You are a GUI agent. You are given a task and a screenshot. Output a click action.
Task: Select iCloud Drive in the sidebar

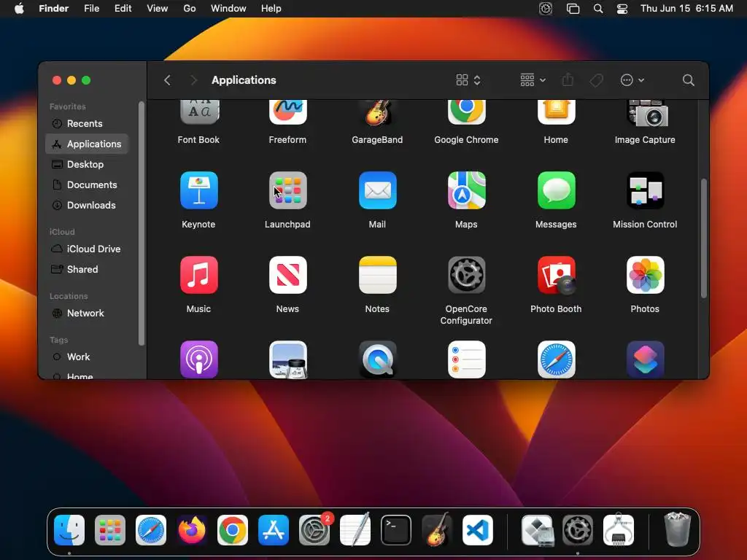click(x=87, y=249)
